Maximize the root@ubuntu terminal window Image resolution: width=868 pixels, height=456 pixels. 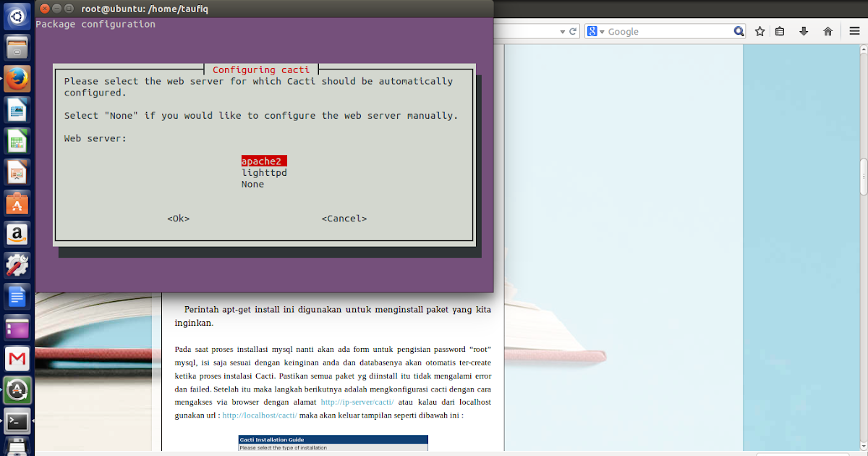coord(69,8)
